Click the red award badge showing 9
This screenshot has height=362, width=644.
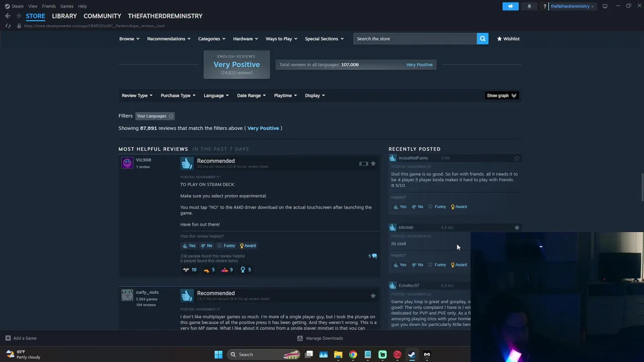point(227,269)
